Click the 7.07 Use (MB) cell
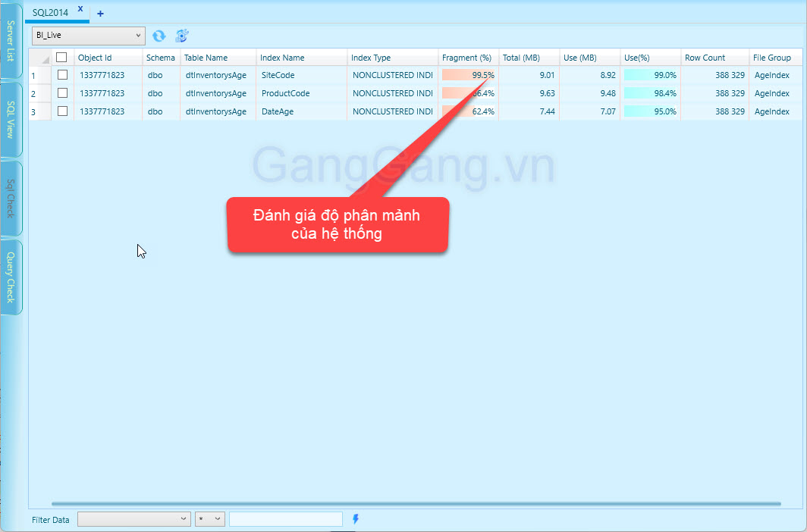Image resolution: width=807 pixels, height=532 pixels. click(x=590, y=111)
